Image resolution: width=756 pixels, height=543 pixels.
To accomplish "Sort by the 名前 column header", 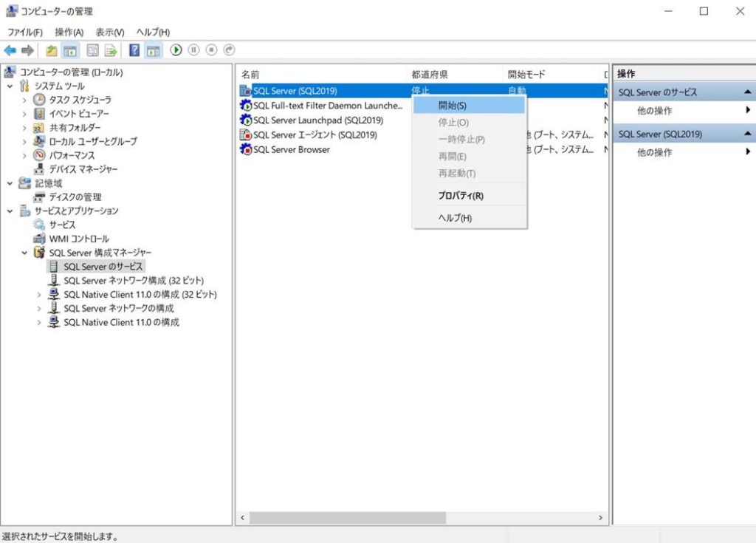I will pos(322,75).
